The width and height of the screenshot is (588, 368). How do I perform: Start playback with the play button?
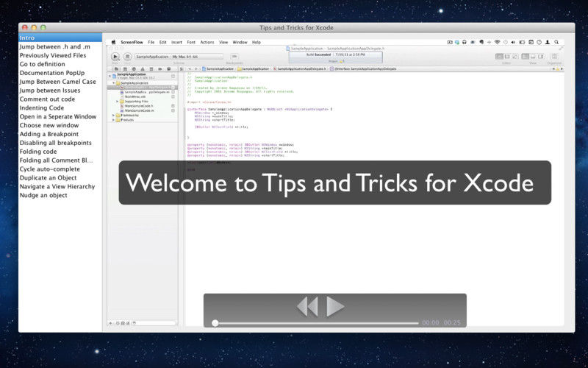coord(335,306)
